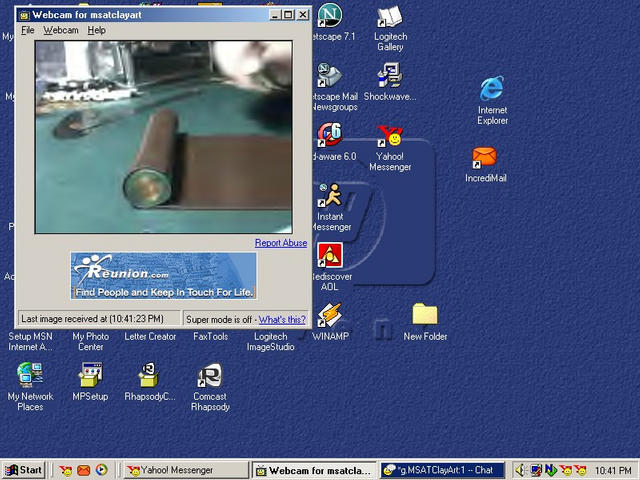The height and width of the screenshot is (480, 640).
Task: Close the Webcam for msatclayart window
Action: [302, 15]
